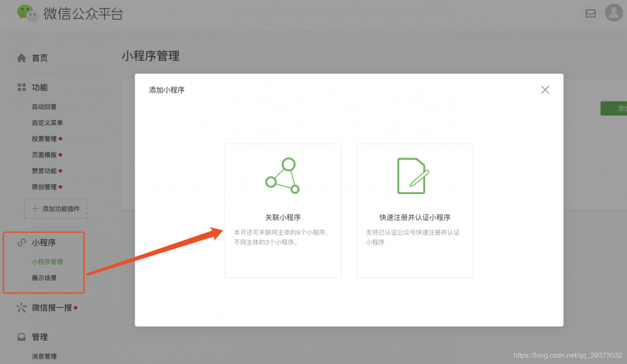Click the home icon beside 首页
627x364 pixels.
point(22,58)
